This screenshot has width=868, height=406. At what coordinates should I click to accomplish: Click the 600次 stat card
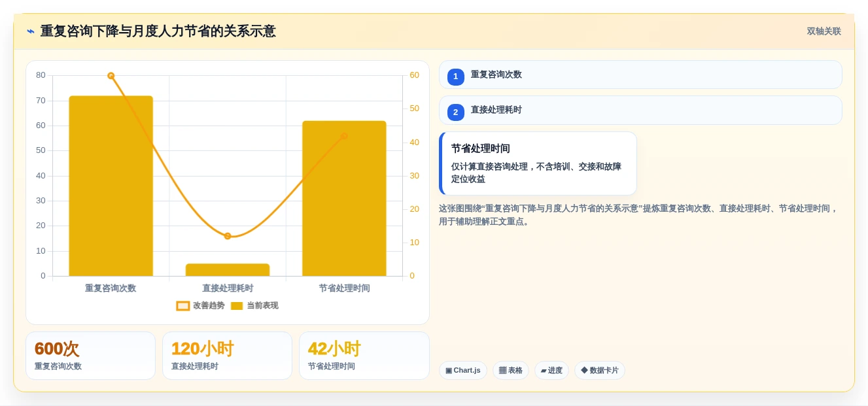(x=90, y=356)
